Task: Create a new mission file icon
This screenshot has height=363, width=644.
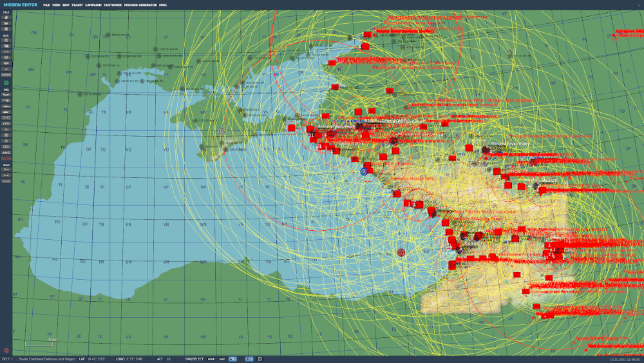Action: pos(6,17)
